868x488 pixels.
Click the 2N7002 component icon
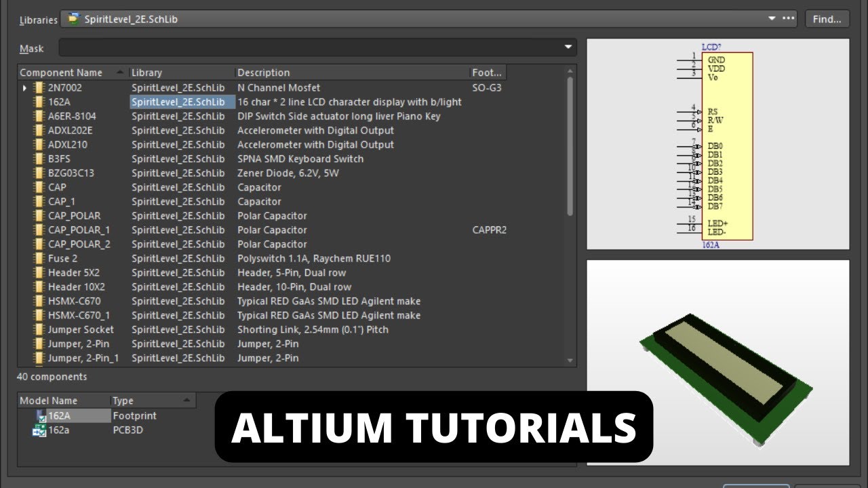coord(39,87)
